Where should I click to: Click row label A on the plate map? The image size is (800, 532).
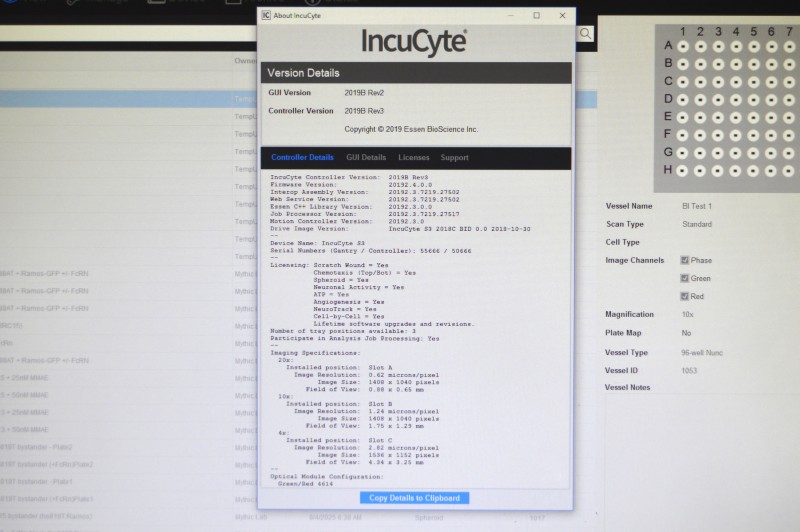pyautogui.click(x=668, y=46)
